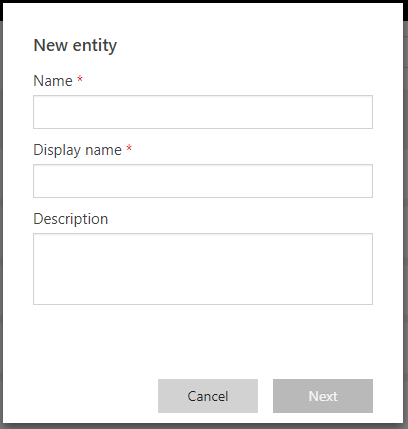
Task: Click the black bar above the dialog
Action: 204,1
